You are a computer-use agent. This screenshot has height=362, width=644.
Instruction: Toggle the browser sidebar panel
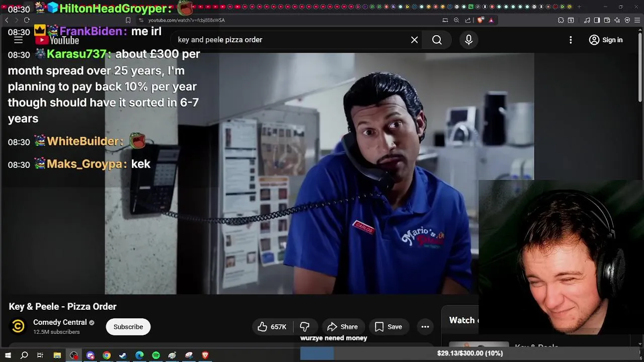(597, 20)
